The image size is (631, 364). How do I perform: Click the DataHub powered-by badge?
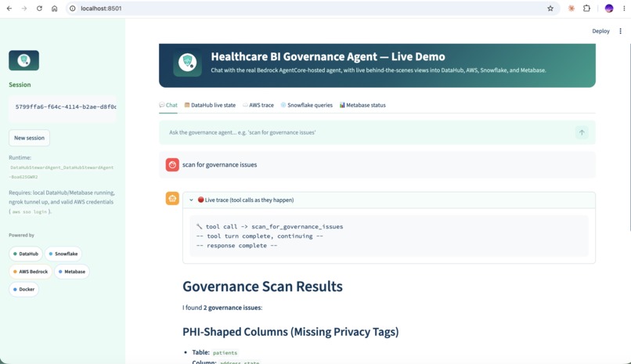point(25,254)
